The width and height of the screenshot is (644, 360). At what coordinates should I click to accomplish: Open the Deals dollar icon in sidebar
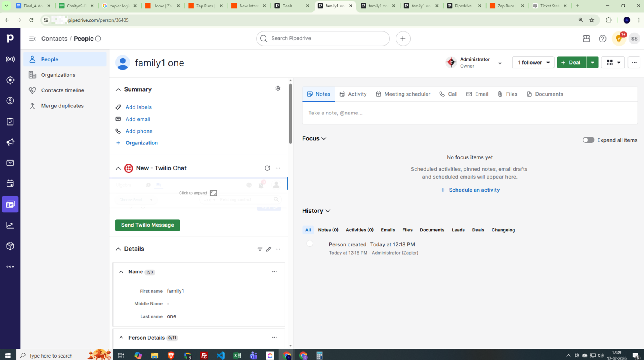pos(10,101)
